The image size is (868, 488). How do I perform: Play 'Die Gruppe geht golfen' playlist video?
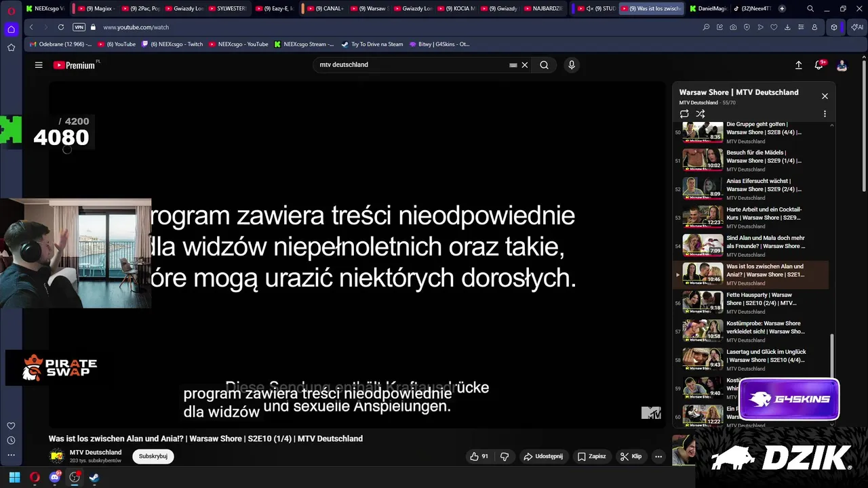[x=751, y=132]
